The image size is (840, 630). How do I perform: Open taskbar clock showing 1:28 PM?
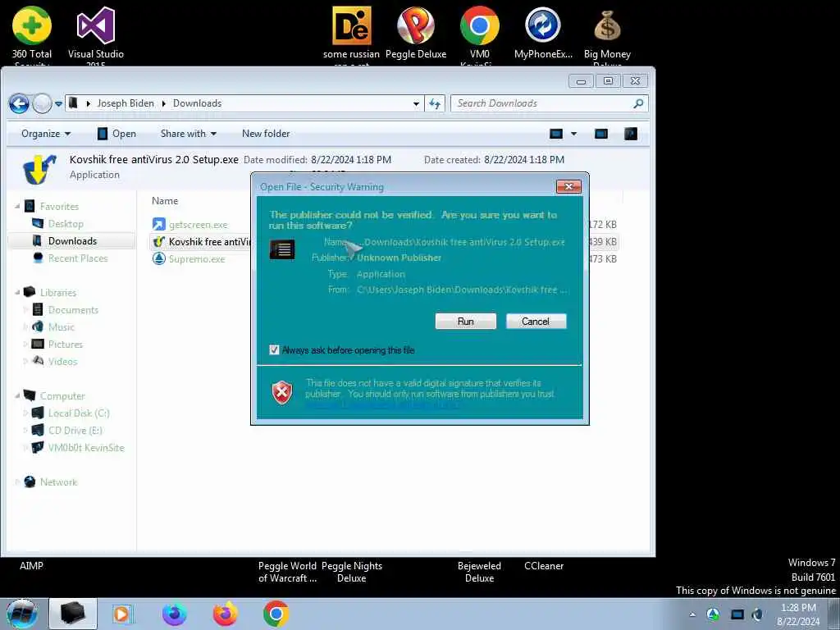point(798,614)
